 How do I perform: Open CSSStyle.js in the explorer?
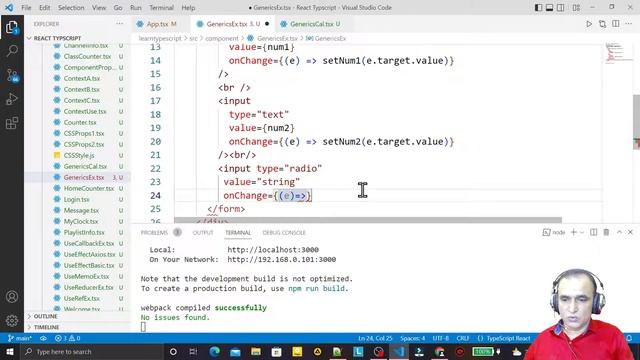[79, 156]
